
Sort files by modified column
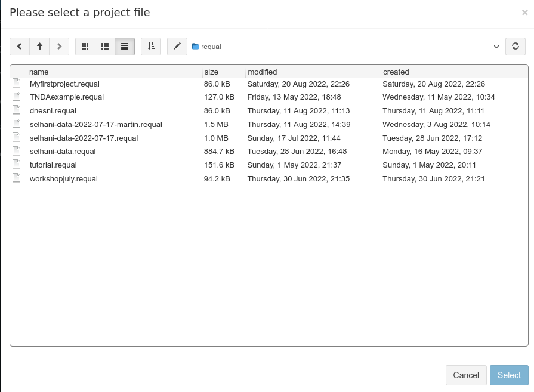(263, 72)
